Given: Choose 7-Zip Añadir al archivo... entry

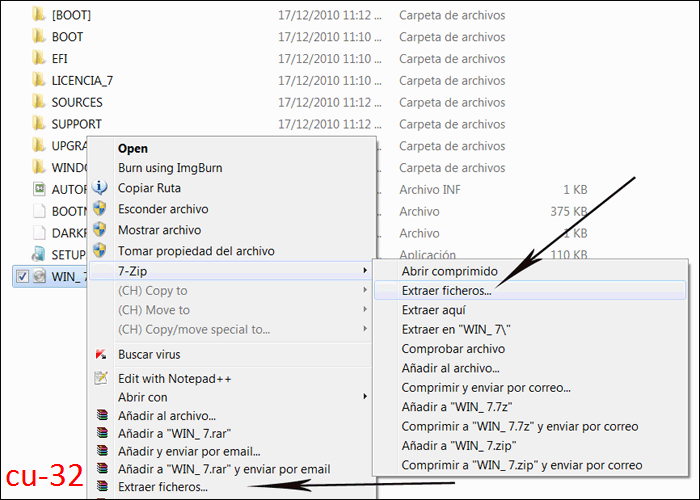Looking at the screenshot, I should [x=450, y=368].
